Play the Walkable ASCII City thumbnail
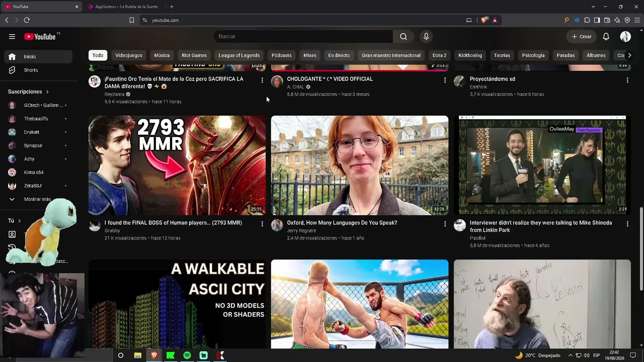The height and width of the screenshot is (362, 644). [x=177, y=304]
